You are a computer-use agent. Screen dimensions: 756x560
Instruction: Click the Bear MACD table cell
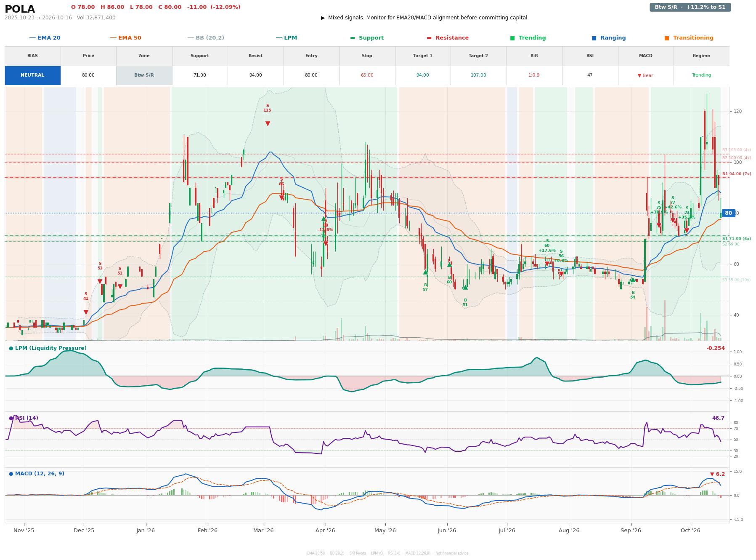click(x=645, y=75)
